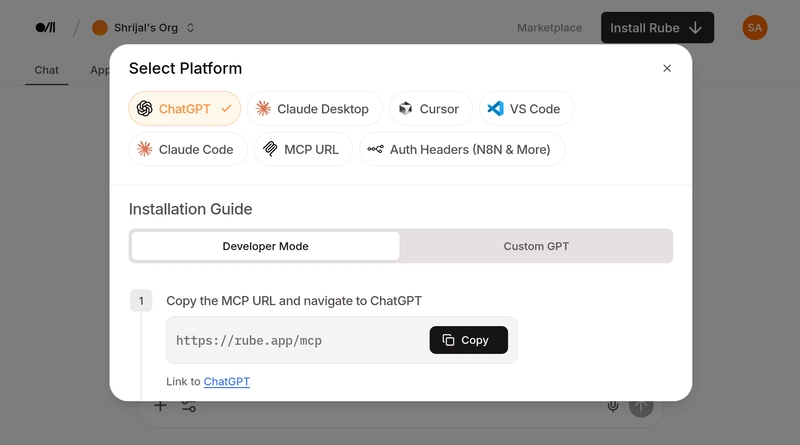Select Auth Headers (N8N & More)

coord(461,150)
